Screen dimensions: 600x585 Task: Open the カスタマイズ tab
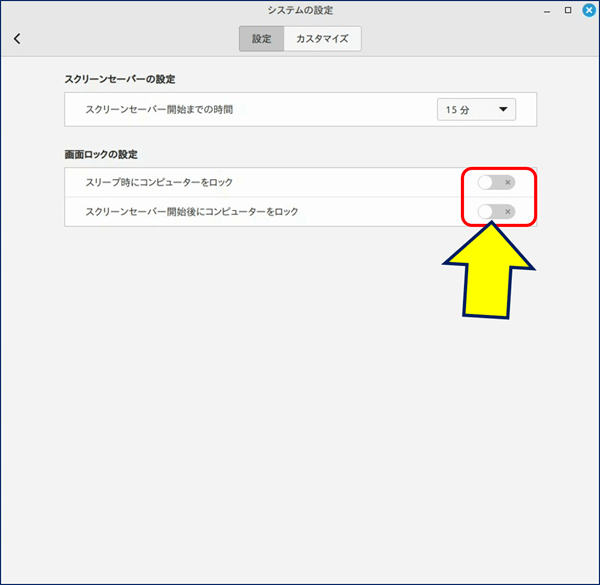click(x=322, y=39)
